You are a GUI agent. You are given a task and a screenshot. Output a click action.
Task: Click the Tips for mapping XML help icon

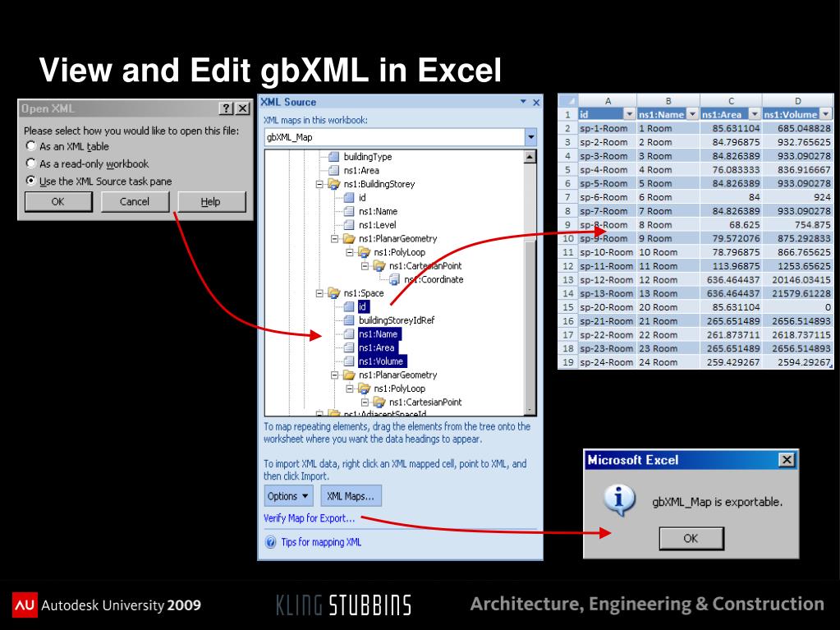(271, 542)
